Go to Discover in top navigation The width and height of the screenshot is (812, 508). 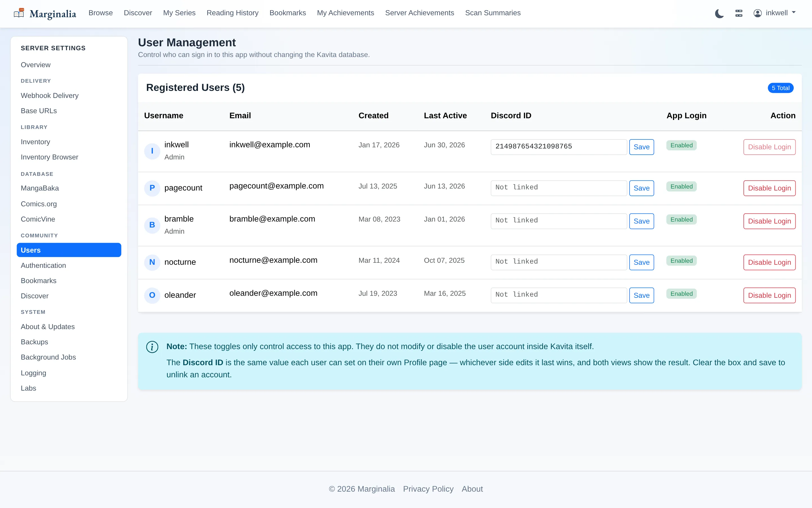point(138,13)
